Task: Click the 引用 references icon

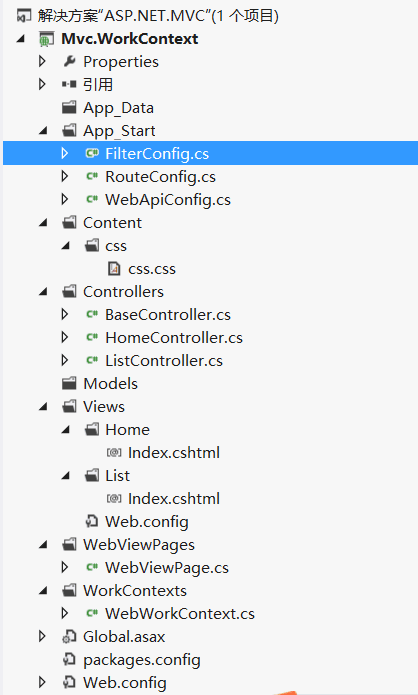Action: (69, 84)
